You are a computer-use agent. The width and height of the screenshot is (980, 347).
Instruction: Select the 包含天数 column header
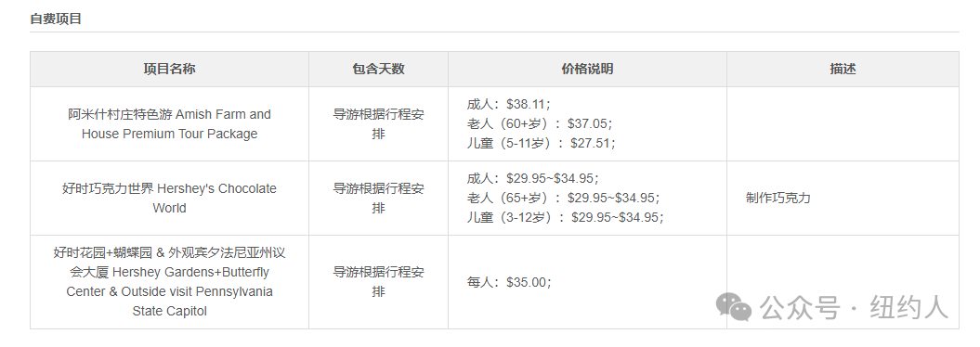pos(378,69)
